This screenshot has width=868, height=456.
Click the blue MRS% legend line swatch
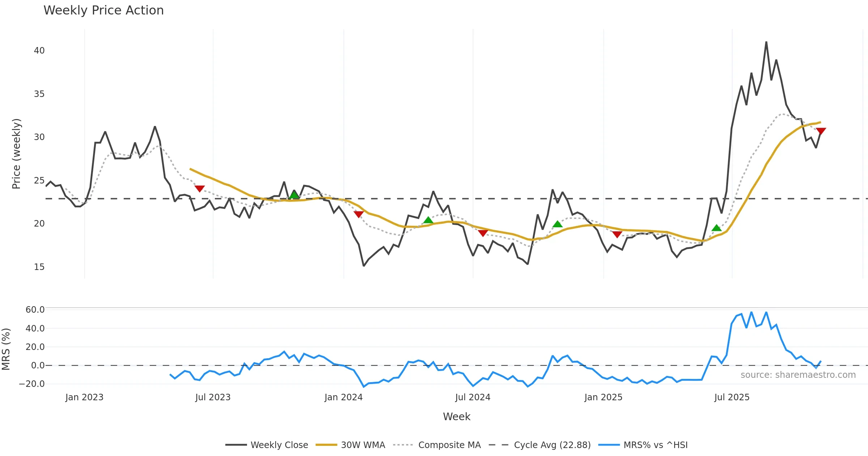pos(609,445)
